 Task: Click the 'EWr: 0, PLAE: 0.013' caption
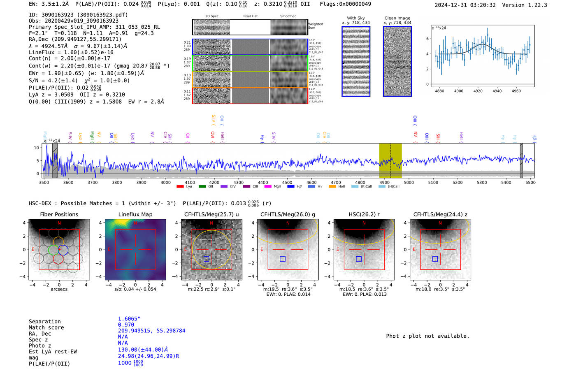tap(365, 295)
